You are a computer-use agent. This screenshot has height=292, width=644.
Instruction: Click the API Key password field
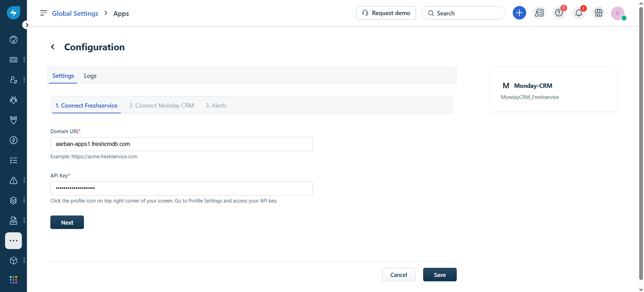(182, 188)
